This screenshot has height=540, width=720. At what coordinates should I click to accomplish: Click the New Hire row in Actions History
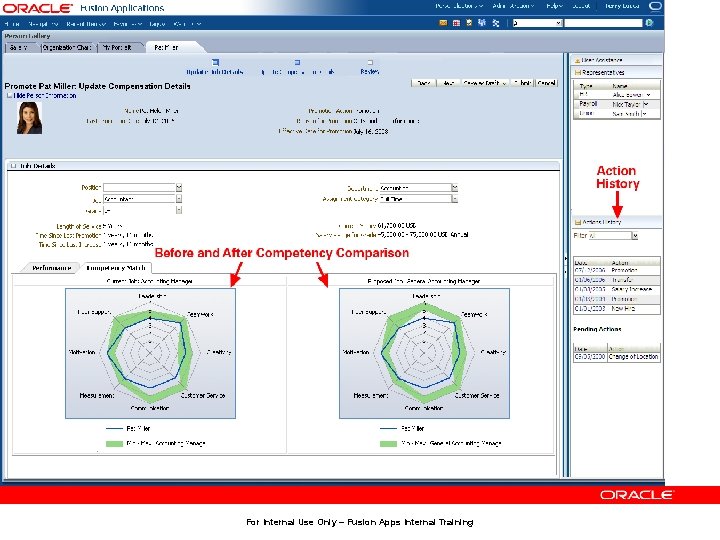coord(617,309)
